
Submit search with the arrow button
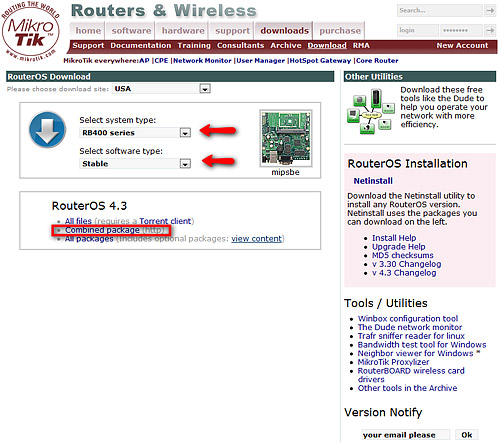click(x=490, y=10)
